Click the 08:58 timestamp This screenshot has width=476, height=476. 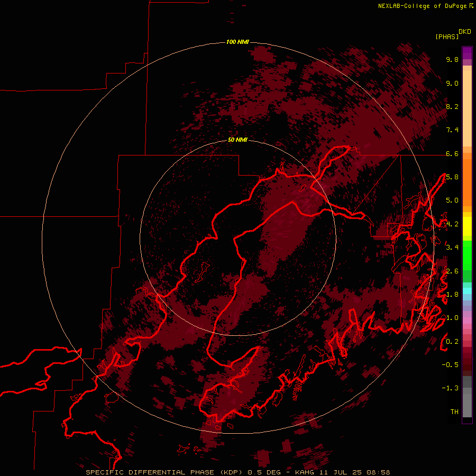pos(378,472)
